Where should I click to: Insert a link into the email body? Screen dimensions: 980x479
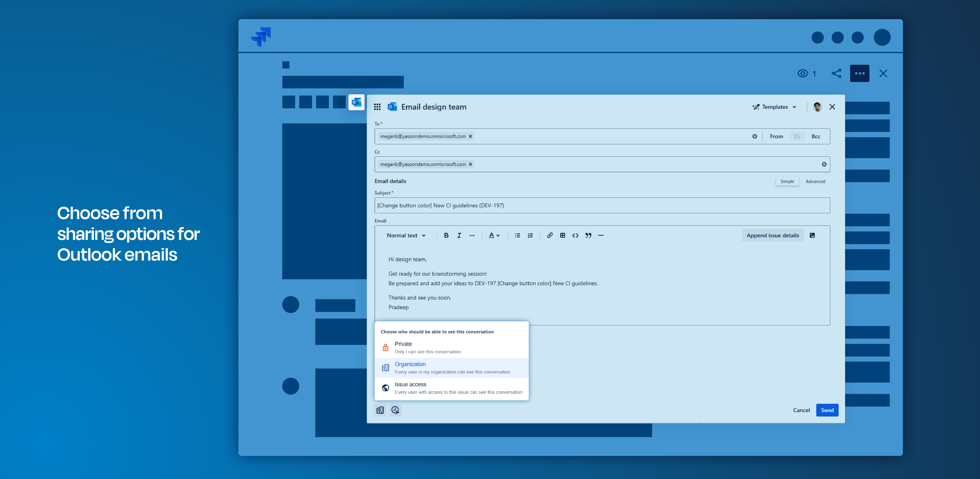[x=550, y=235]
